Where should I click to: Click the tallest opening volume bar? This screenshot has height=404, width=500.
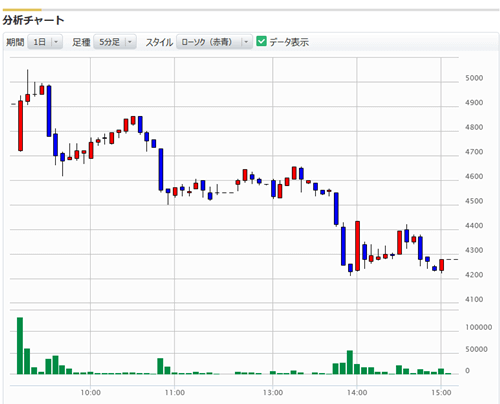pos(20,346)
